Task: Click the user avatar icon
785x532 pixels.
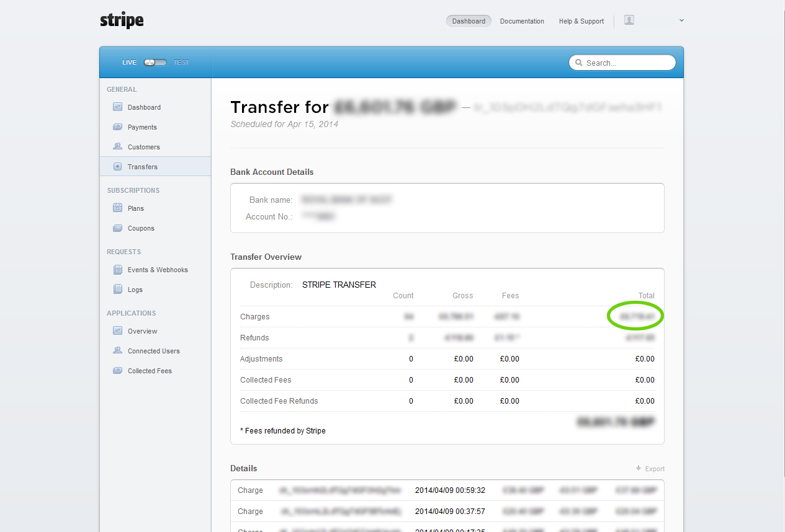Action: click(629, 20)
